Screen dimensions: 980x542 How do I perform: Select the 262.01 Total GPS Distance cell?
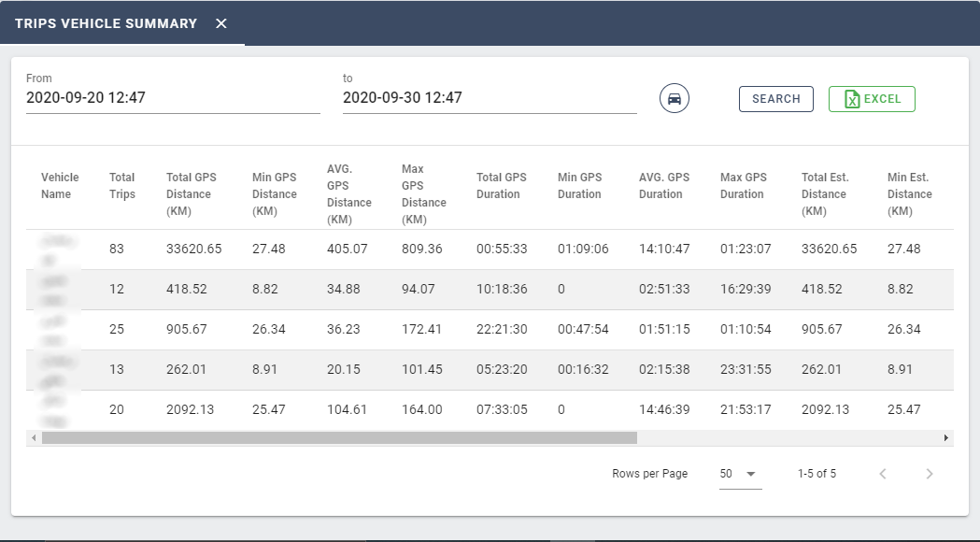tap(186, 369)
